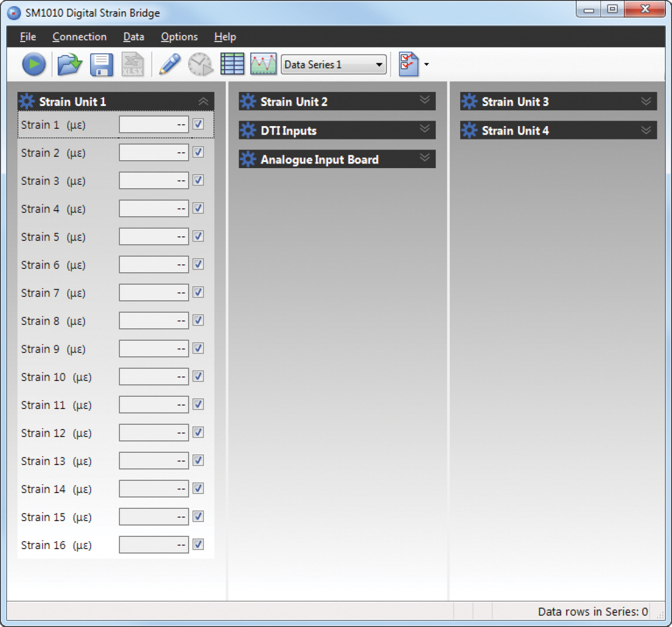672x627 pixels.
Task: Toggle the Strain 9 checkbox
Action: click(x=198, y=349)
